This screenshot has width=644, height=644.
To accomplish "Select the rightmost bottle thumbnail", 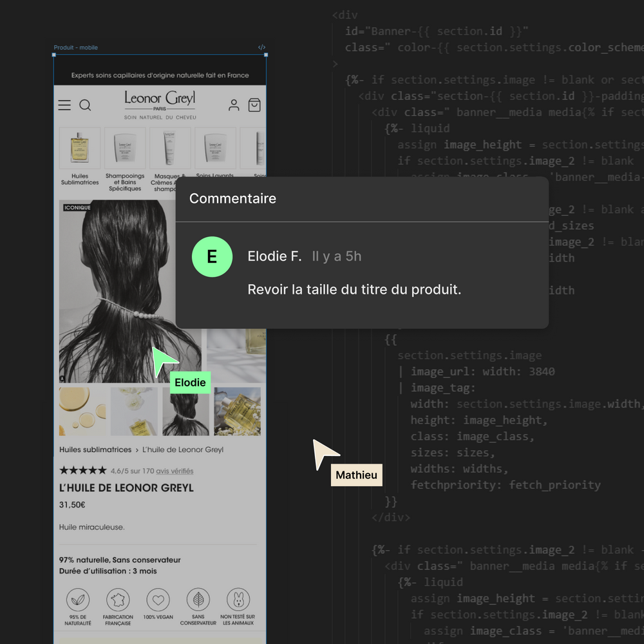I will click(x=237, y=411).
